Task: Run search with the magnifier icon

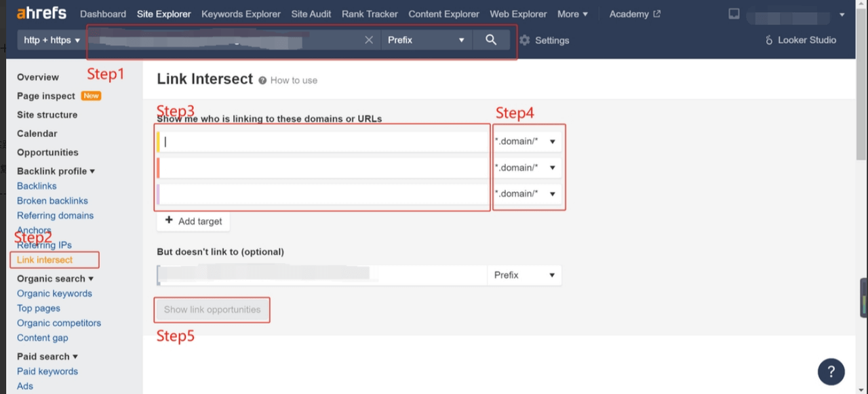Action: point(491,40)
